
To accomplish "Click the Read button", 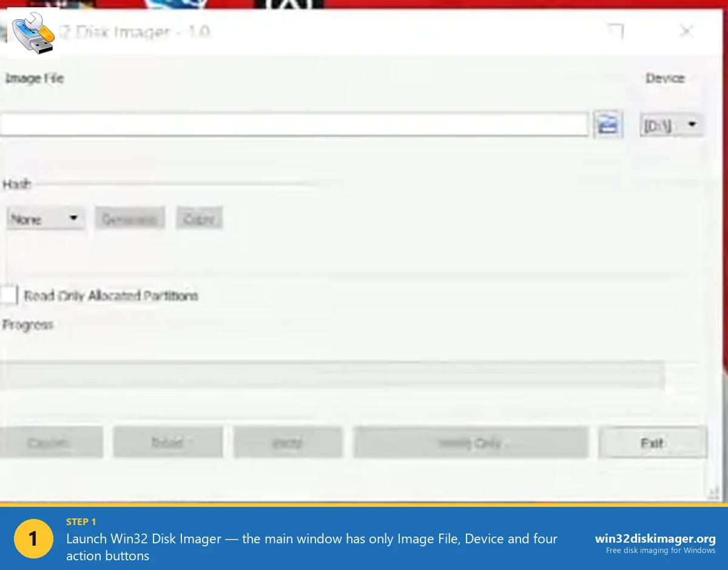I will pos(167,443).
